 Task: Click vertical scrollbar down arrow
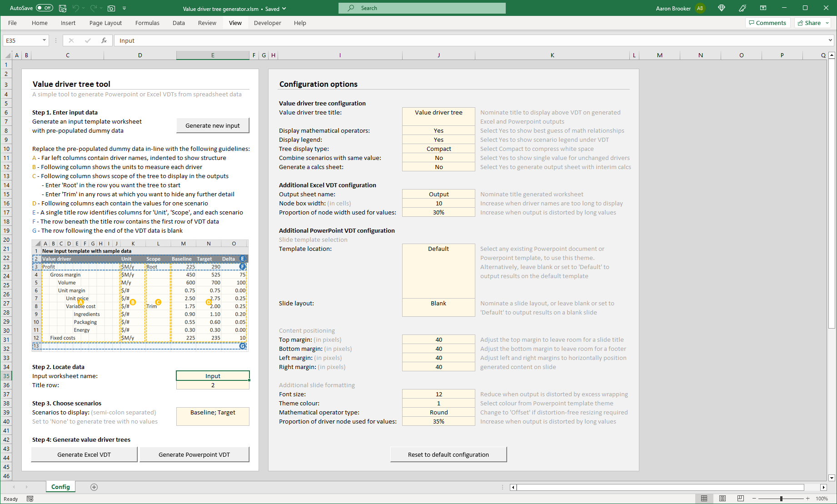pyautogui.click(x=832, y=478)
